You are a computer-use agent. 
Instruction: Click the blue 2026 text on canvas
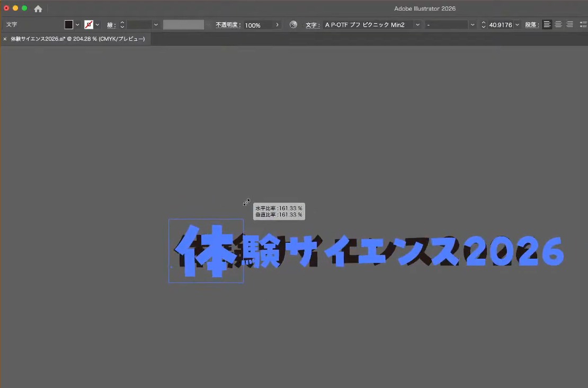(513, 251)
